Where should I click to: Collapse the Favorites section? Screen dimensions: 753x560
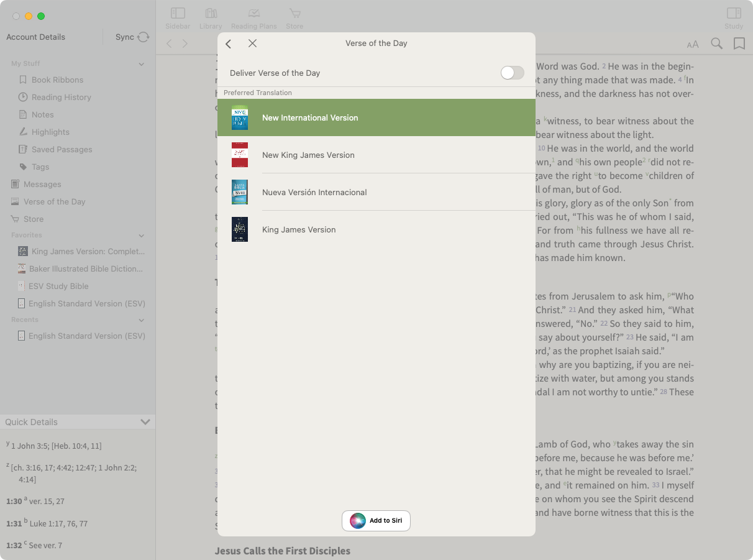pyautogui.click(x=142, y=236)
